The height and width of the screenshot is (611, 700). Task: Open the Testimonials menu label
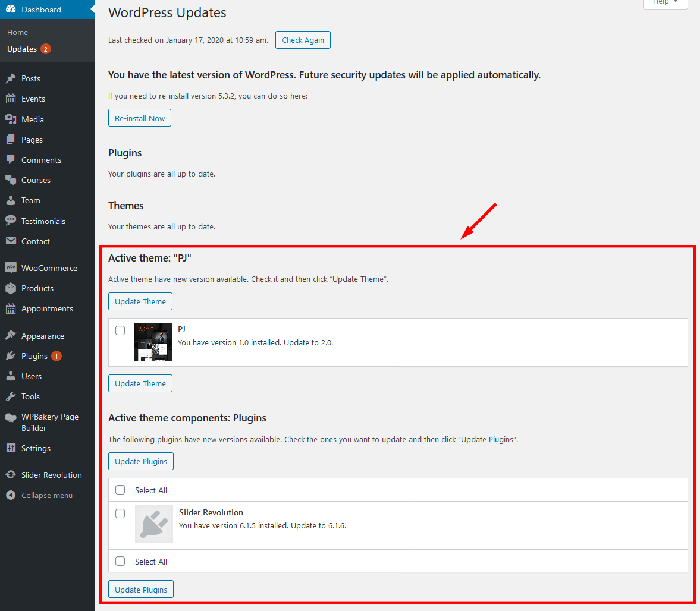43,221
